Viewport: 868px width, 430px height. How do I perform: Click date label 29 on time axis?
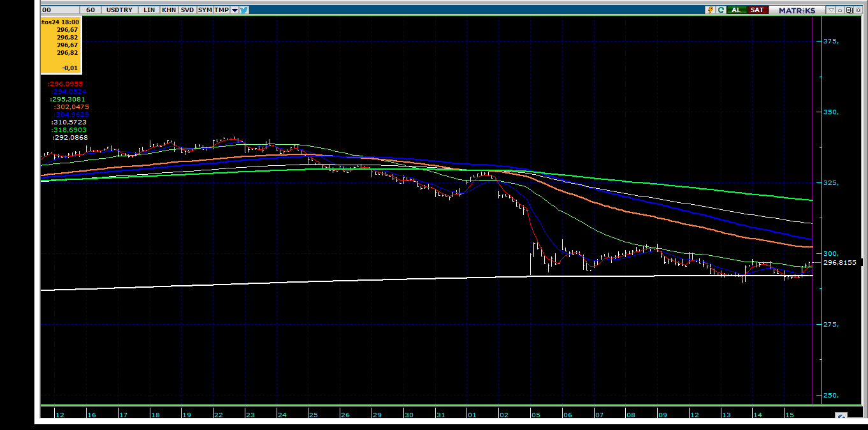tap(377, 415)
